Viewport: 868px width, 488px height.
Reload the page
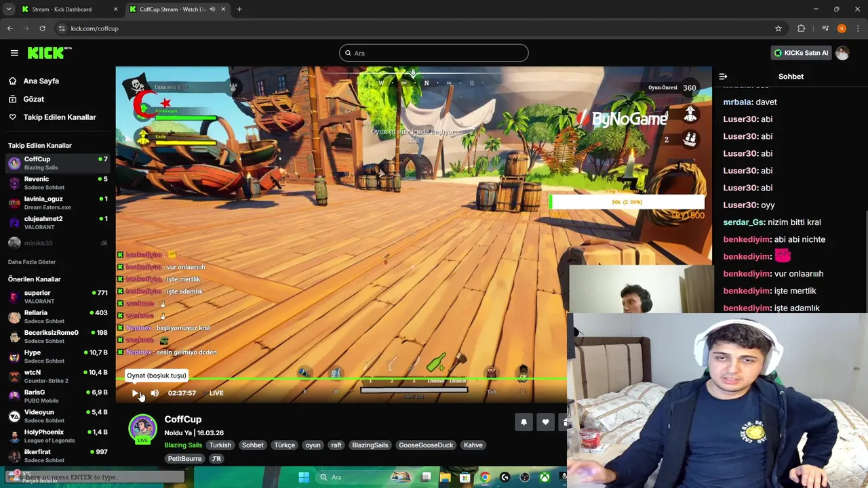42,28
